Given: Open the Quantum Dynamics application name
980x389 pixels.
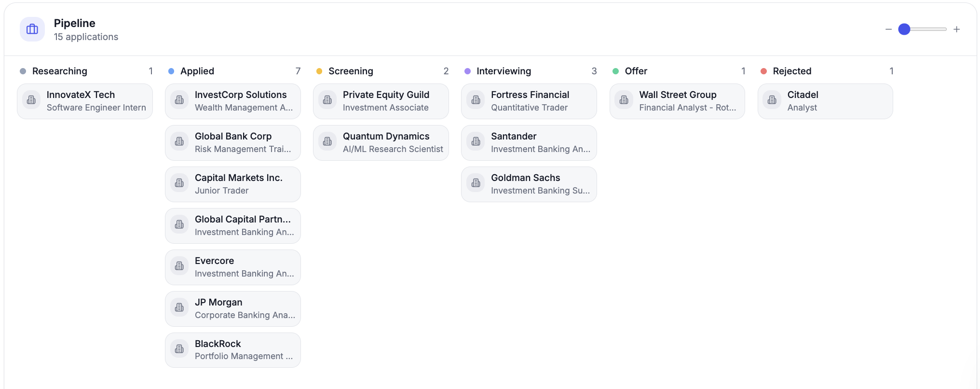Looking at the screenshot, I should [386, 136].
